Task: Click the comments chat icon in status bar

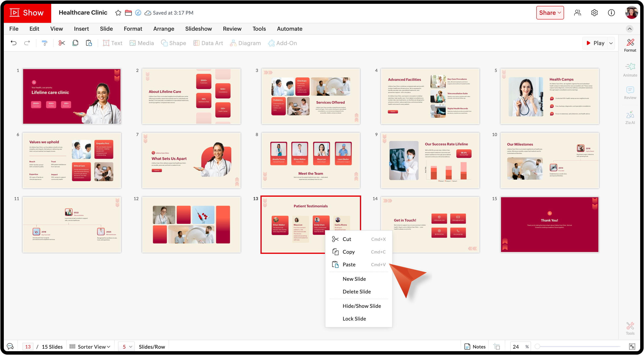Action: 10,347
